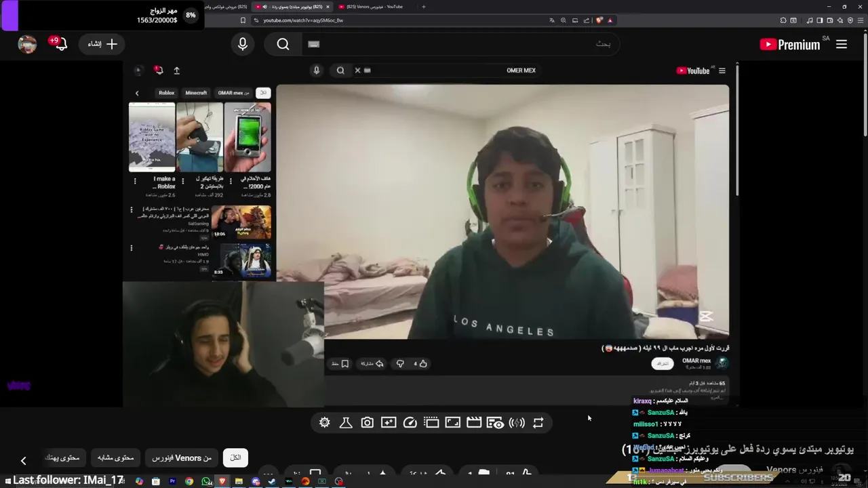Click the magnifier search icon in the YouTube header
The width and height of the screenshot is (868, 488).
[x=283, y=44]
